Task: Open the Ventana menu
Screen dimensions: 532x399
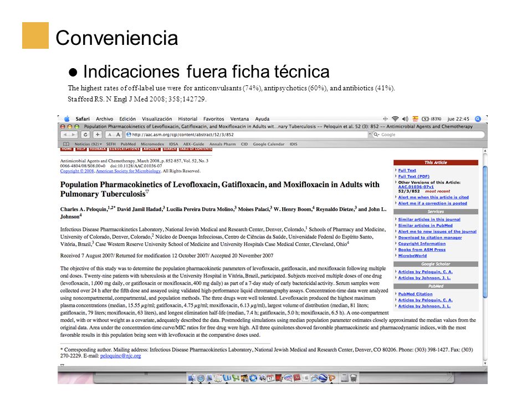Action: pos(239,119)
